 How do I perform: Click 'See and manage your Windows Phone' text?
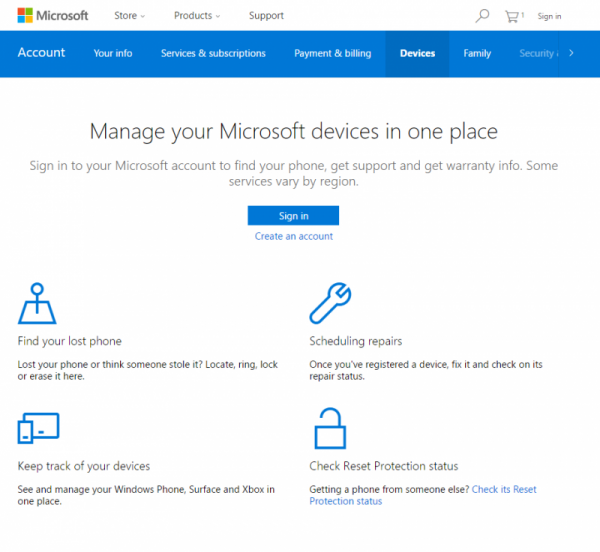(x=146, y=495)
